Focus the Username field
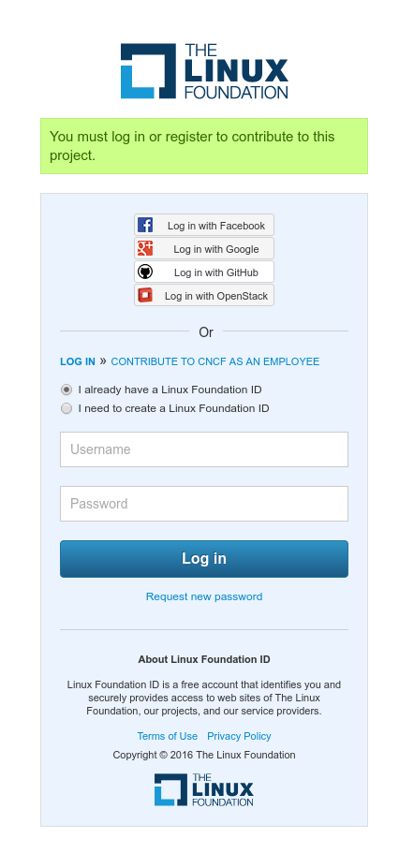Image resolution: width=399 pixels, height=868 pixels. pos(204,449)
